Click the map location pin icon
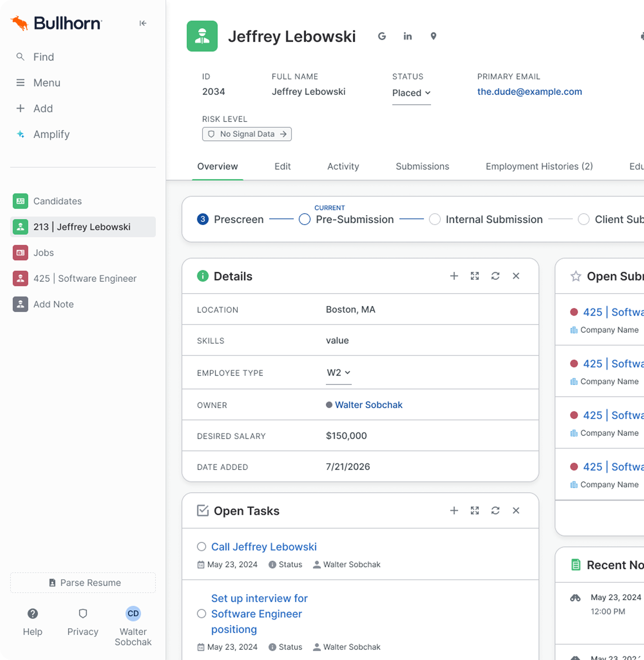 (433, 36)
